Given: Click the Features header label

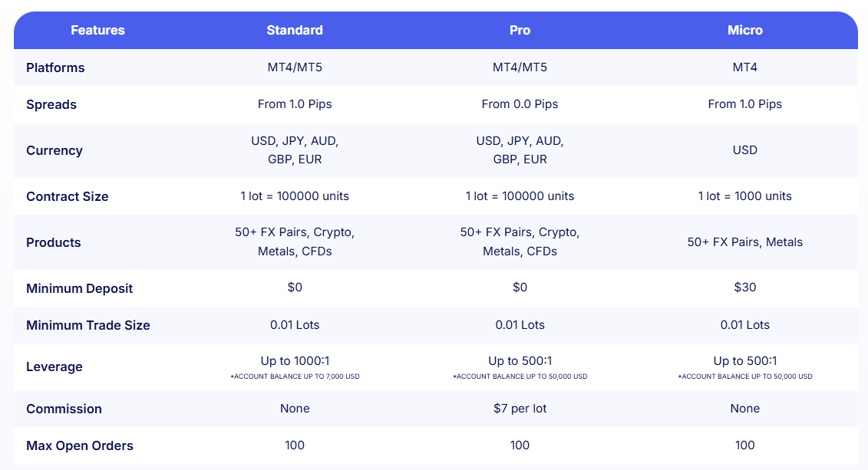Looking at the screenshot, I should (x=97, y=31).
